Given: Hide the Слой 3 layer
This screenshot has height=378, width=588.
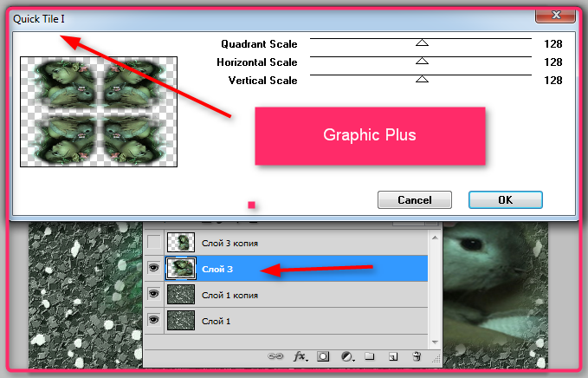Looking at the screenshot, I should [154, 268].
